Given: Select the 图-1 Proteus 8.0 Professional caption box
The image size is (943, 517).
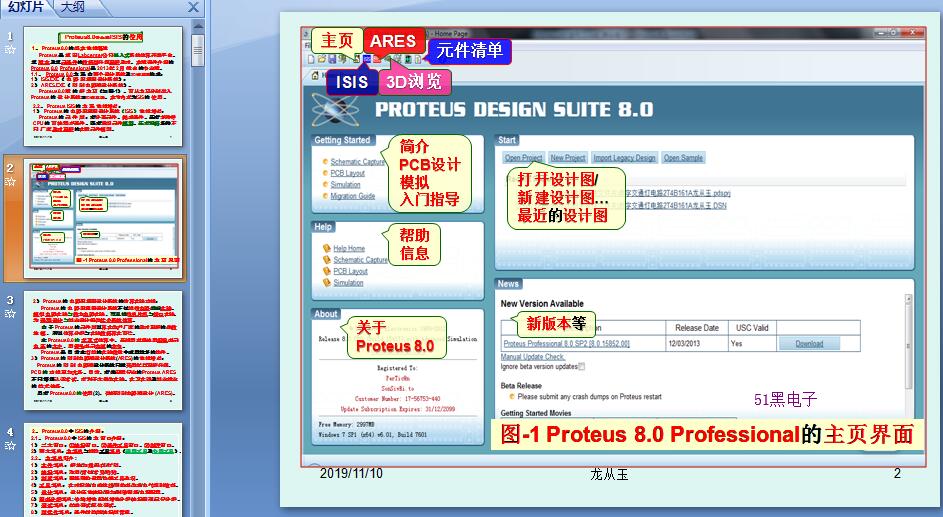Looking at the screenshot, I should [x=707, y=434].
